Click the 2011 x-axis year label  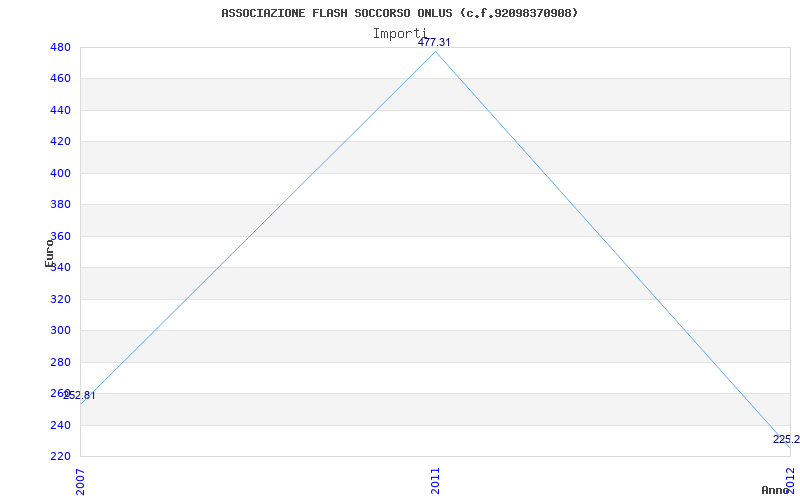click(435, 482)
